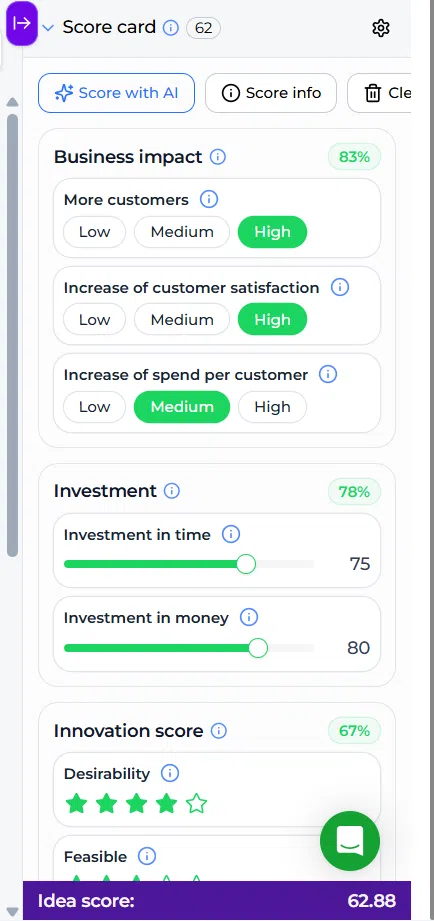Viewport: 434px width, 921px height.
Task: Set customer satisfaction to Medium
Action: coord(182,320)
